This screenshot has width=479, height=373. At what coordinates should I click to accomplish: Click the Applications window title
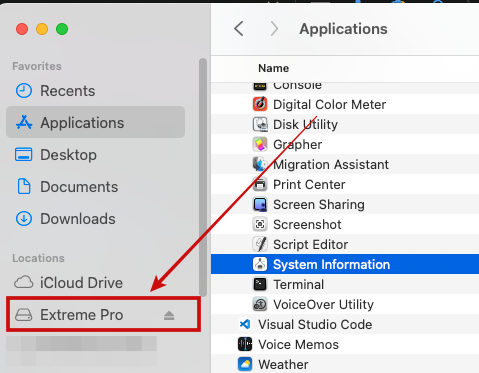343,29
